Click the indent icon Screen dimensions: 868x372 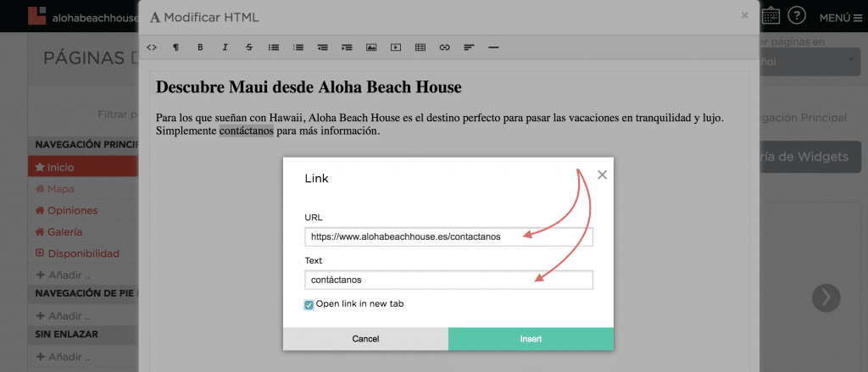[347, 47]
